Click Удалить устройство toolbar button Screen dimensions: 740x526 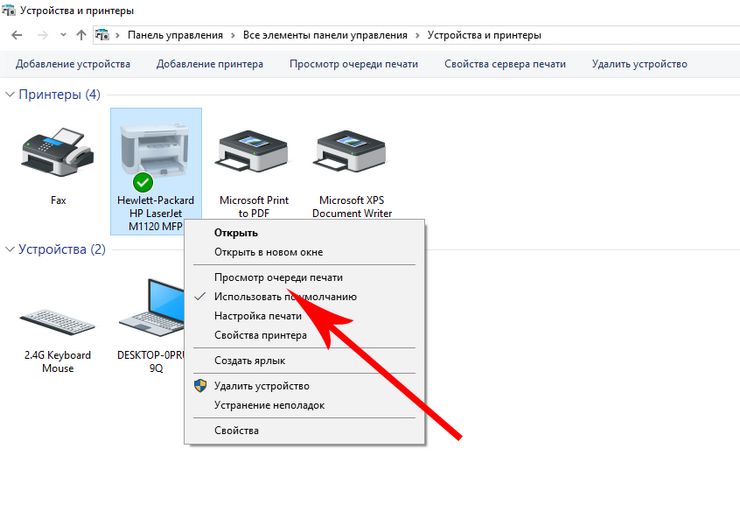[x=639, y=64]
